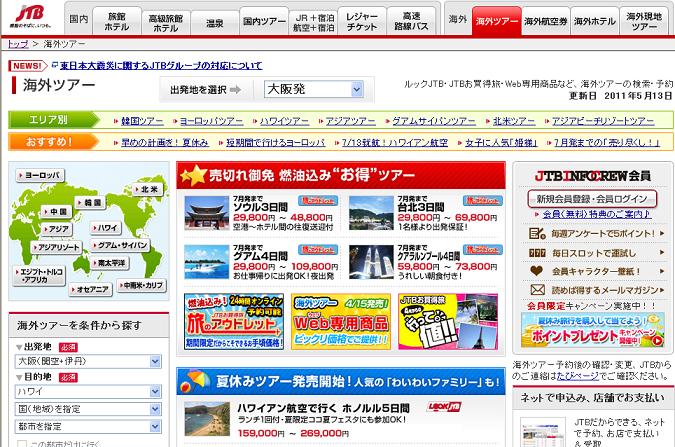This screenshot has height=447, width=675.
Task: Select the 海外ツアー tab
Action: point(496,21)
